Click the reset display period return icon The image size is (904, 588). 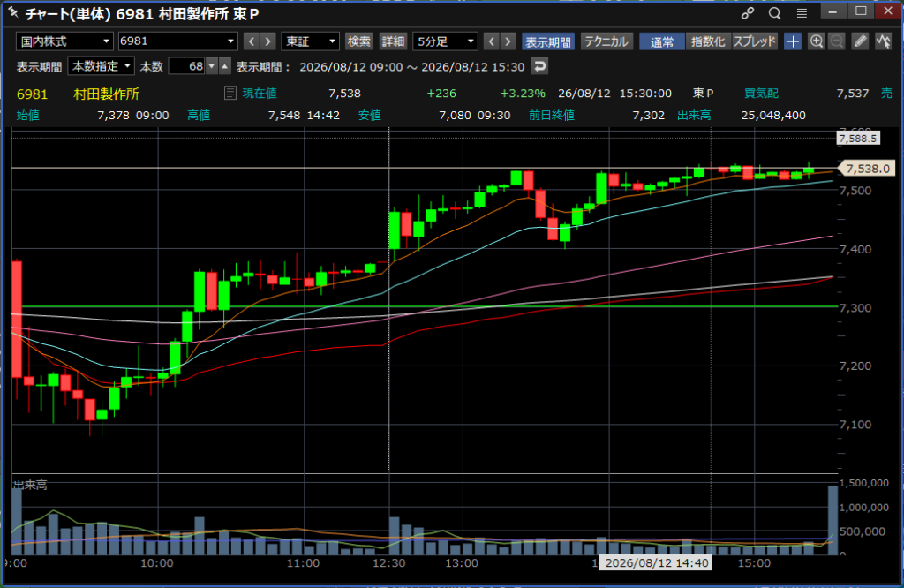click(539, 66)
